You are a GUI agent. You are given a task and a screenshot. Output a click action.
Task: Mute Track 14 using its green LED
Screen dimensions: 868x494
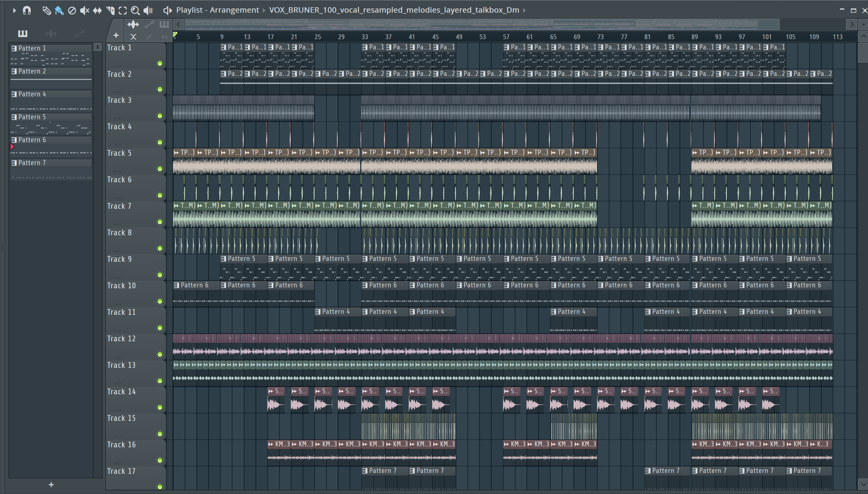(160, 407)
